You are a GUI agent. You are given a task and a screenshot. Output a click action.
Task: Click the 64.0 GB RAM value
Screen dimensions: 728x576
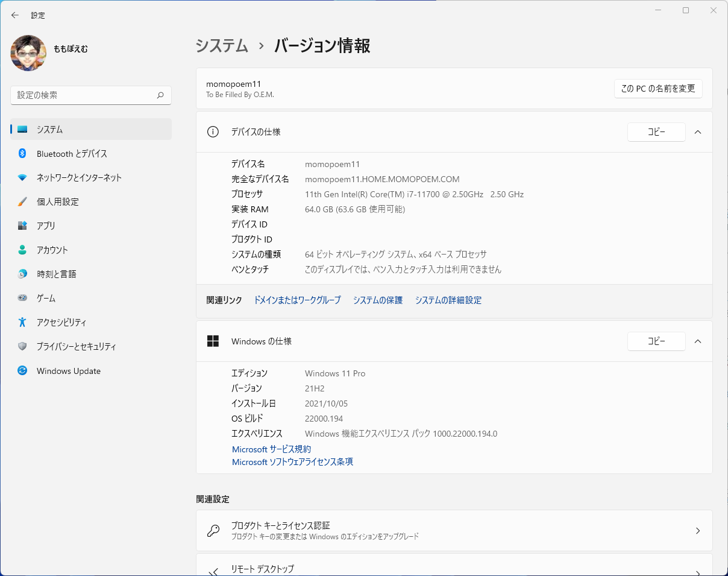355,209
